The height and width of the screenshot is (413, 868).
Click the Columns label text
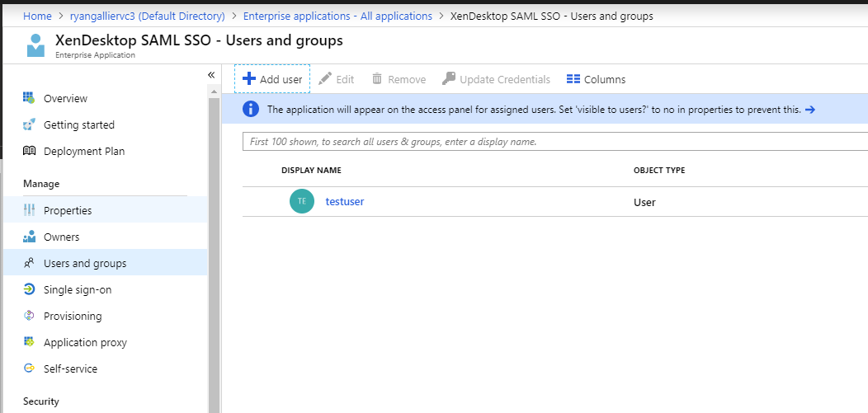[605, 79]
